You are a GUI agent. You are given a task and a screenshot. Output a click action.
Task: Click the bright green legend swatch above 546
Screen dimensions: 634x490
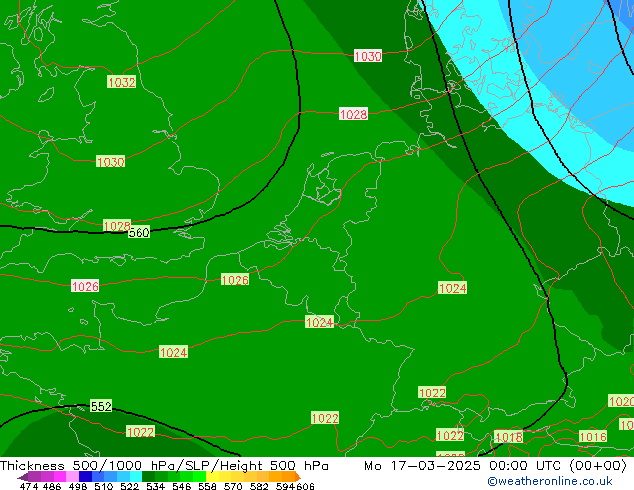tap(187, 477)
